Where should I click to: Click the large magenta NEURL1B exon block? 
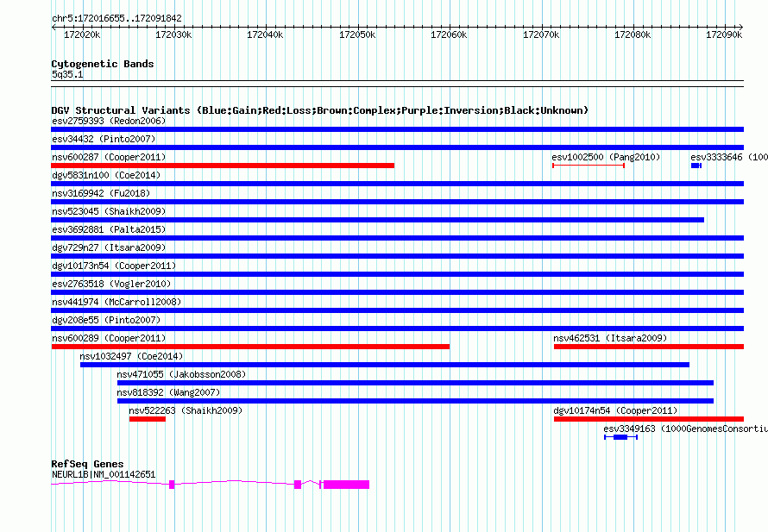point(346,485)
